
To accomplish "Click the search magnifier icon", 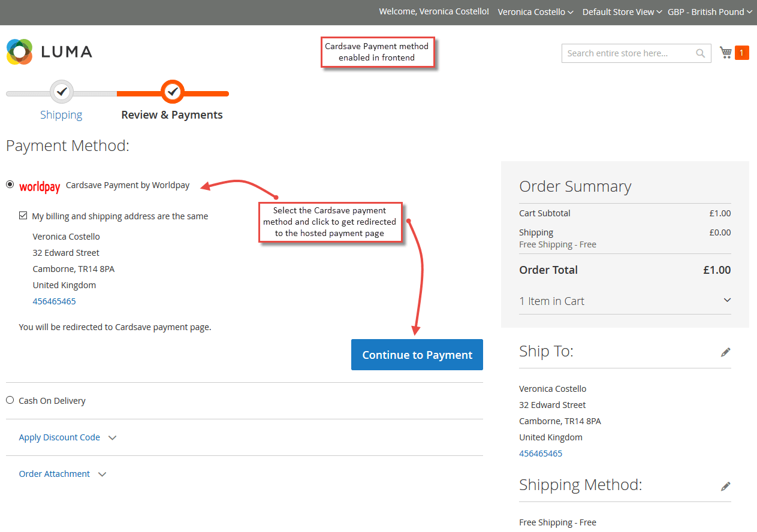I will (x=700, y=53).
